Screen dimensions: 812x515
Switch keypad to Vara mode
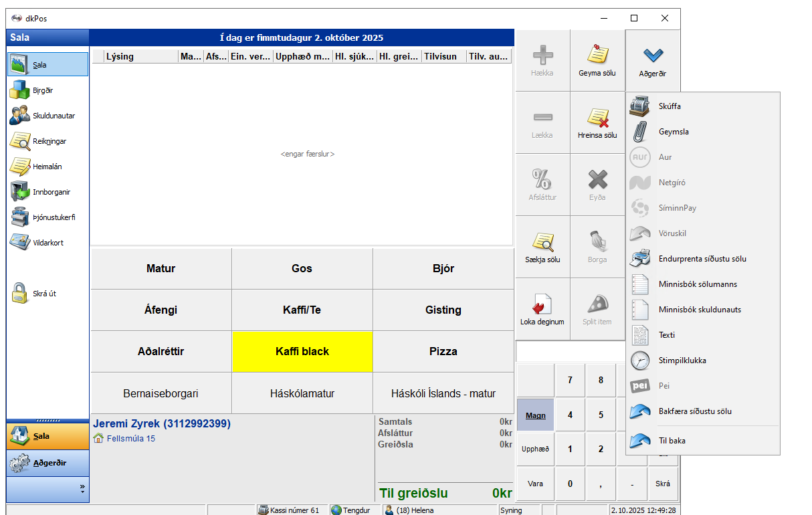tap(535, 484)
